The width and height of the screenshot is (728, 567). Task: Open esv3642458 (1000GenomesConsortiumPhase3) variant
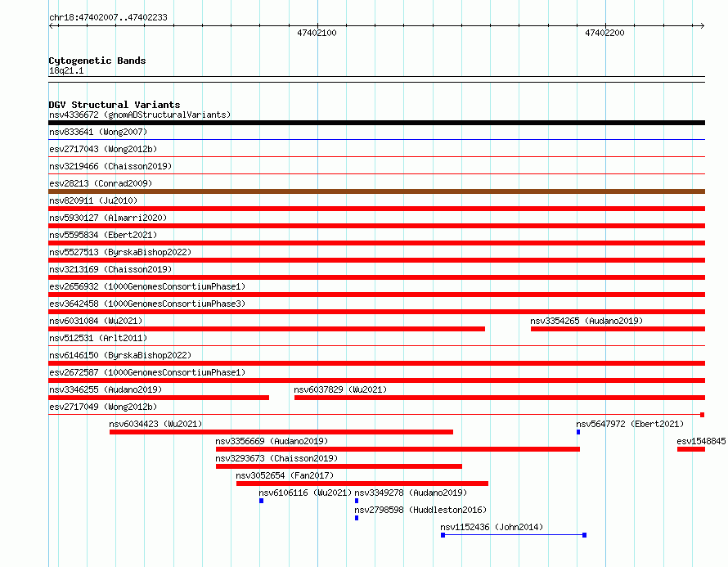[x=147, y=304]
